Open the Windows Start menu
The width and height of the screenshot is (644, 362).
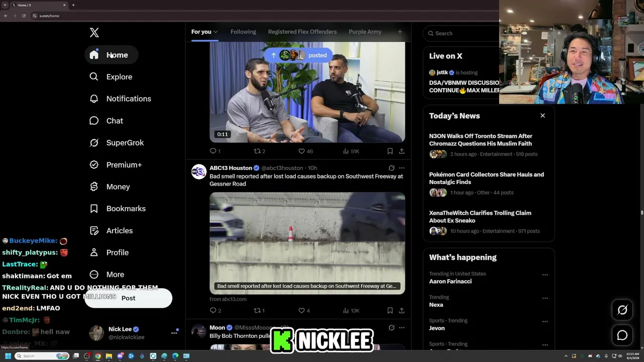[8, 356]
